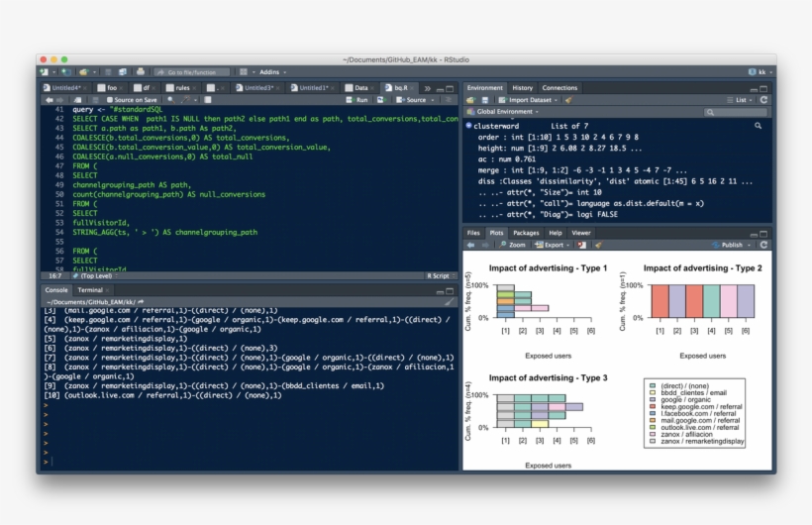Click the print icon in main toolbar
The width and height of the screenshot is (812, 525).
coord(141,72)
